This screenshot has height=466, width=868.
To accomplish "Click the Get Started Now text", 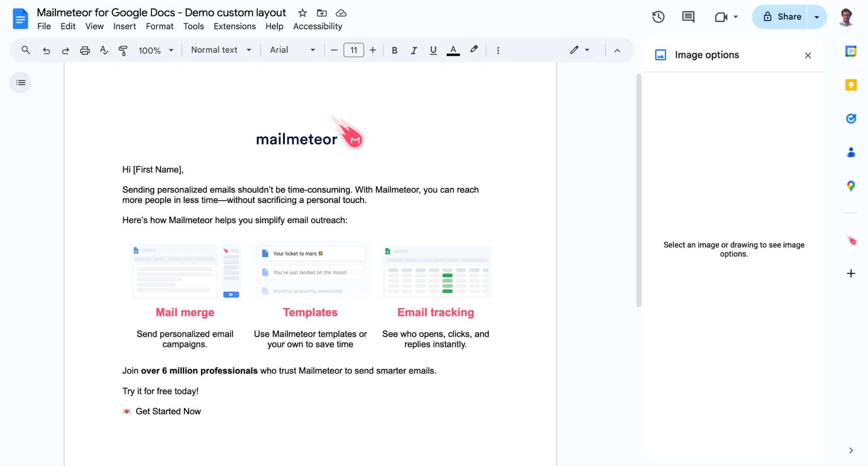I will coord(168,411).
